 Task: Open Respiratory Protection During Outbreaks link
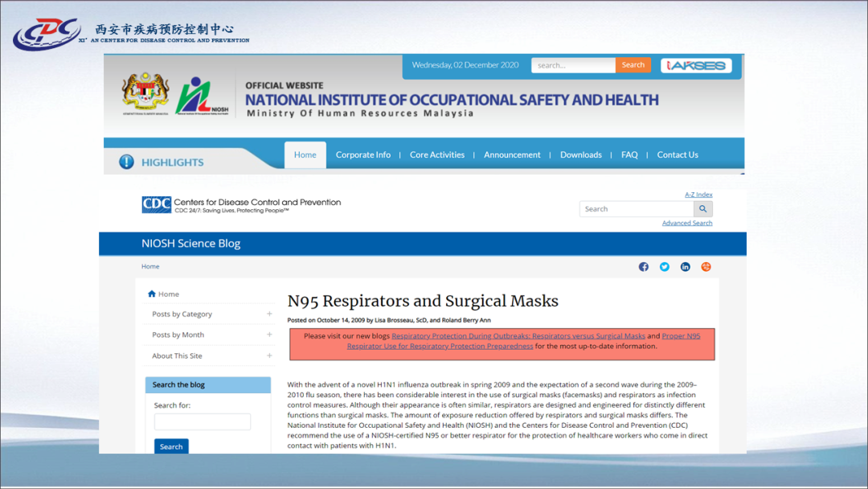518,335
